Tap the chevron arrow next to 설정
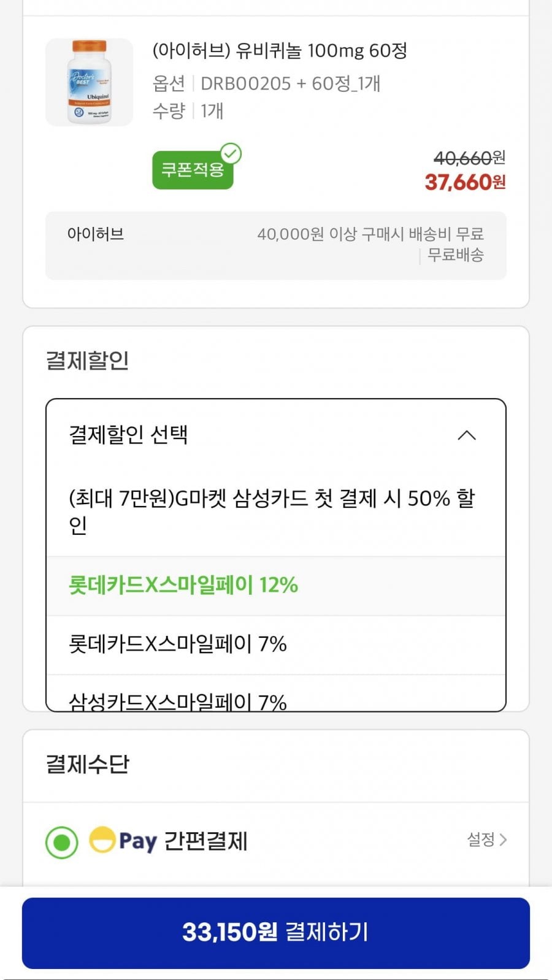 coord(504,840)
